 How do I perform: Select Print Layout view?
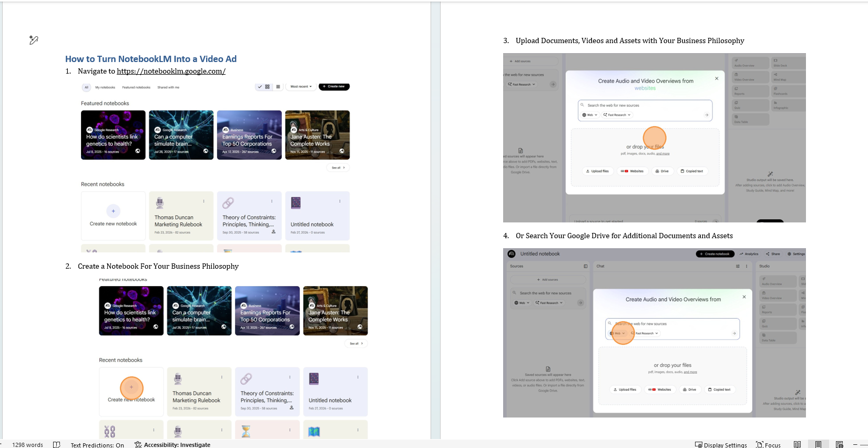pos(818,445)
